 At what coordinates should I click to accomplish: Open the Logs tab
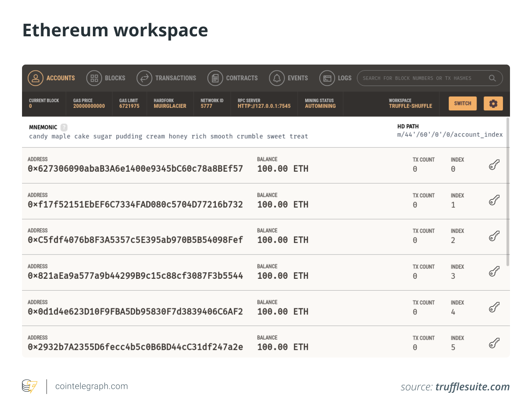(328, 78)
